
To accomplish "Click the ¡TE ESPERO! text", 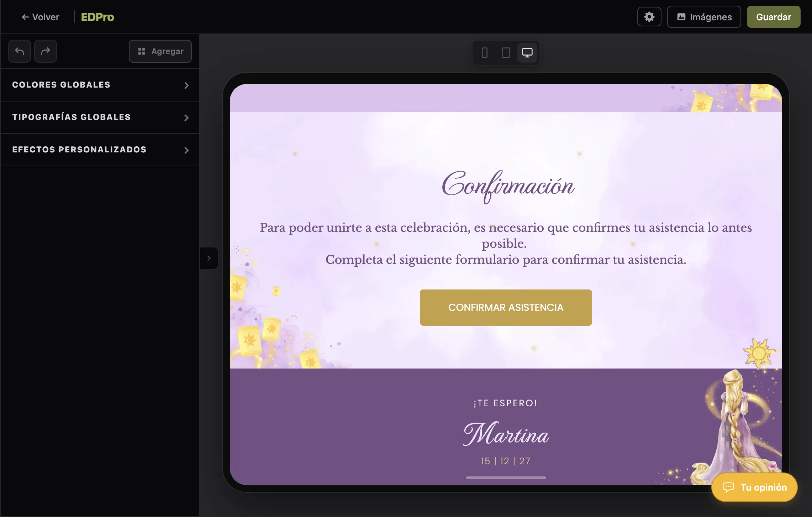I will (505, 403).
